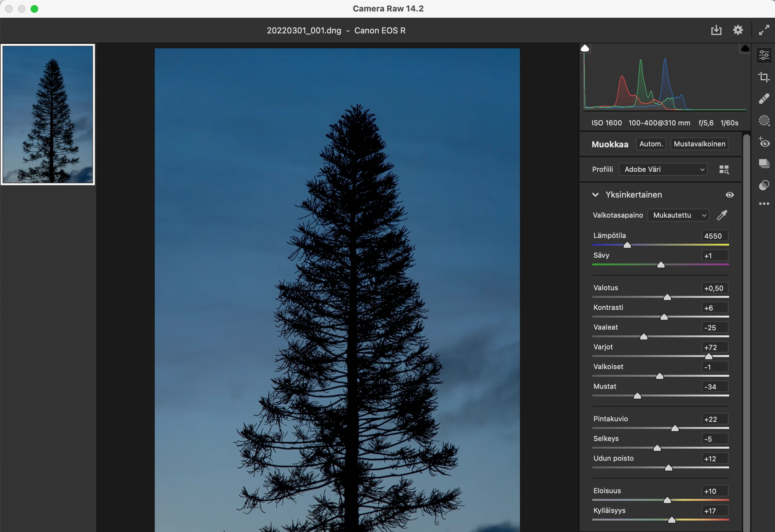Select the Red Eye removal tool
This screenshot has width=775, height=532.
click(x=764, y=142)
